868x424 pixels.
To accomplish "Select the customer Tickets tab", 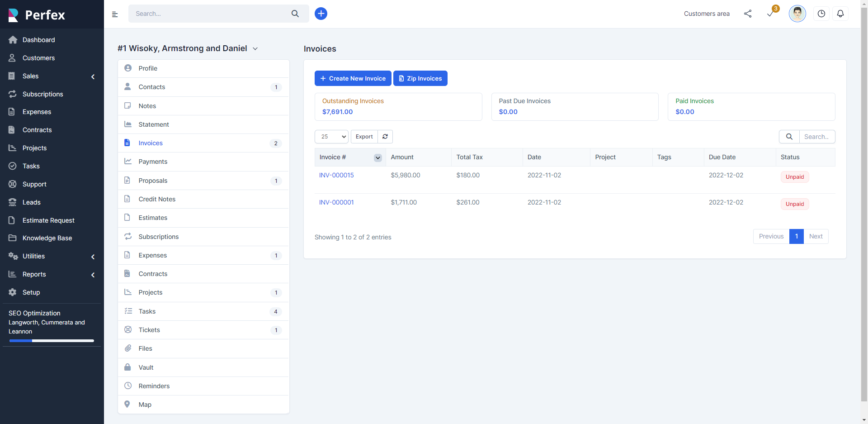I will click(203, 330).
